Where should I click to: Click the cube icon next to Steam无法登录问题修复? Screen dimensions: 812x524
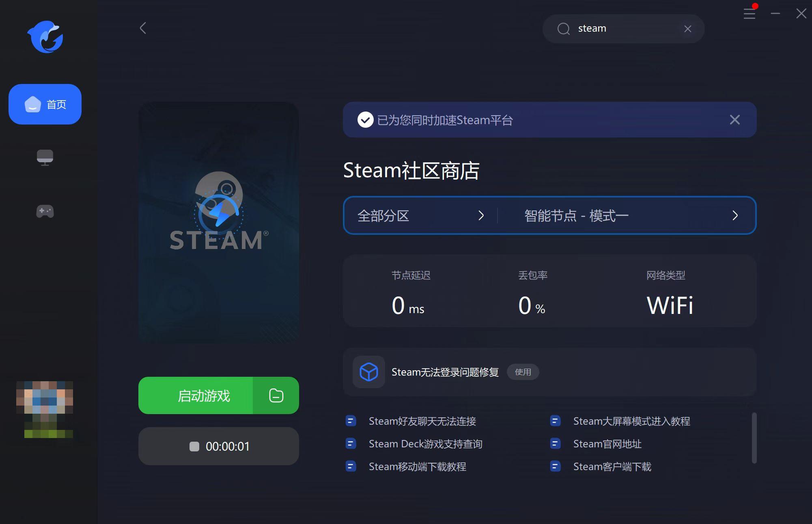(368, 372)
